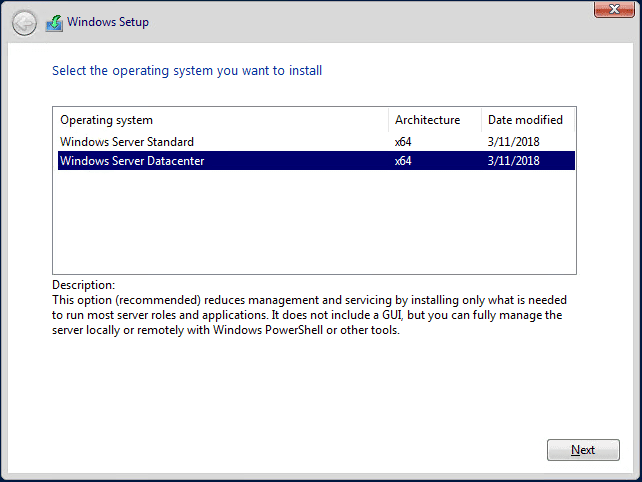The height and width of the screenshot is (482, 642).
Task: Click the 'Description:' label
Action: (83, 285)
